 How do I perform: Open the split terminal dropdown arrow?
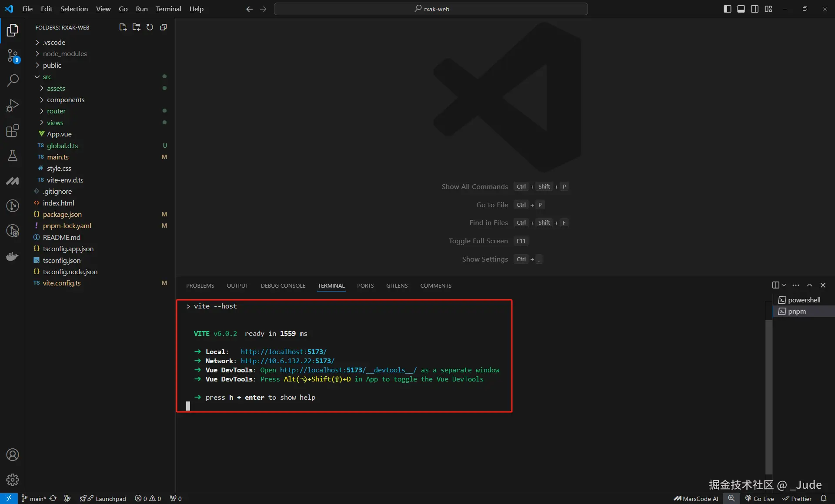point(784,285)
